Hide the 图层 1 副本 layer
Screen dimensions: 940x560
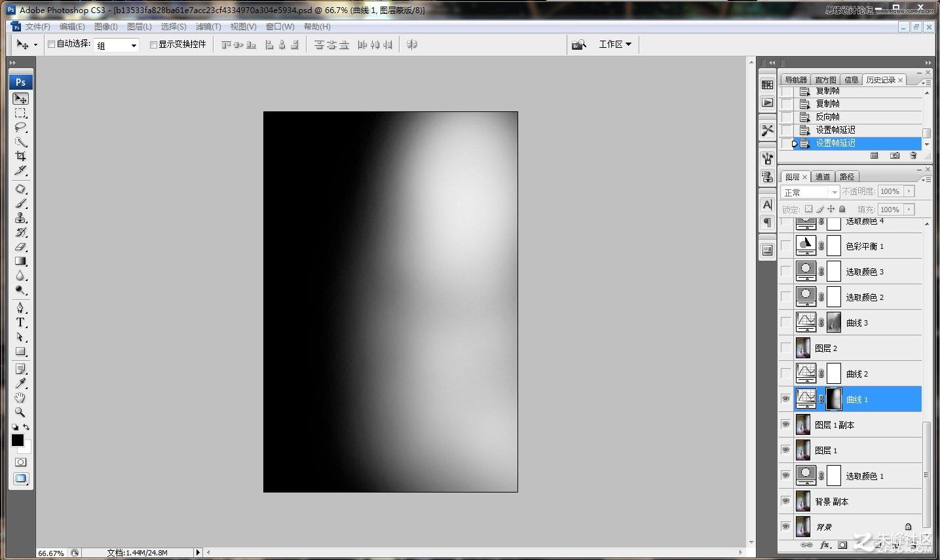785,424
